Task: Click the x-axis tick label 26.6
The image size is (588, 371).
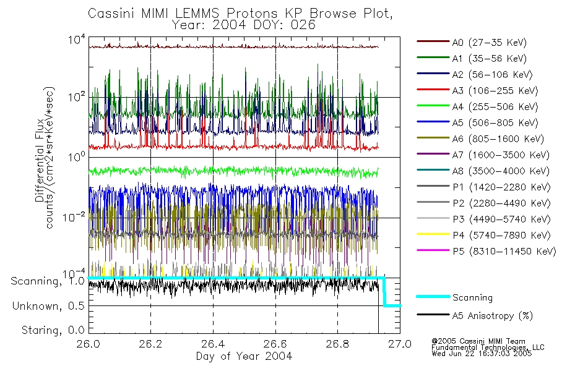Action: point(275,344)
